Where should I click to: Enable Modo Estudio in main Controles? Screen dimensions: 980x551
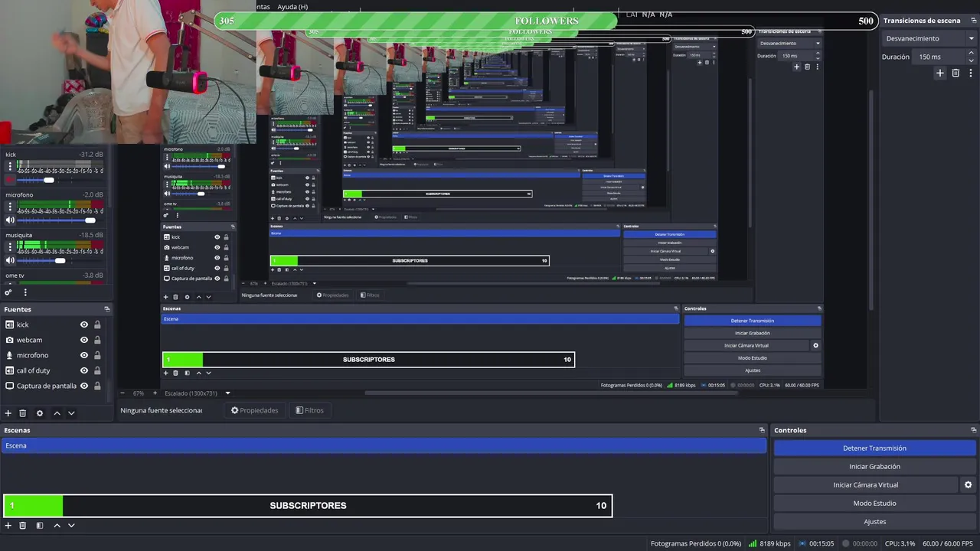[x=874, y=504]
